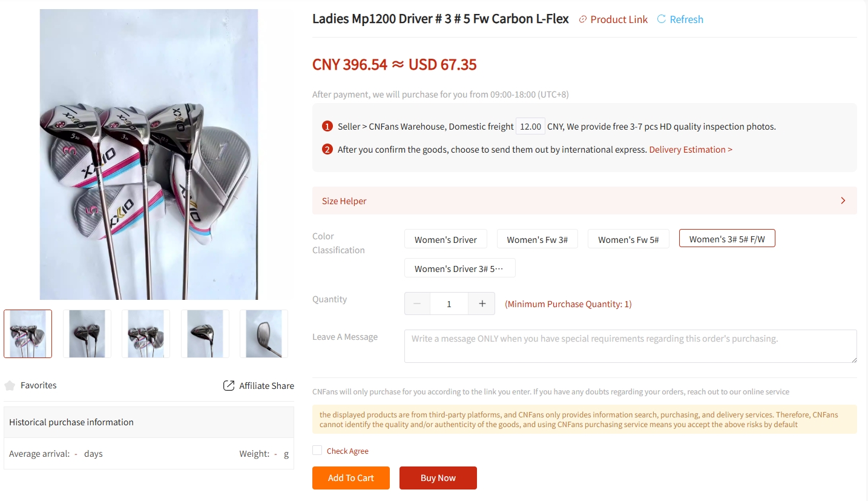Select the Women's Fw 3# option
The height and width of the screenshot is (501, 868).
[538, 239]
